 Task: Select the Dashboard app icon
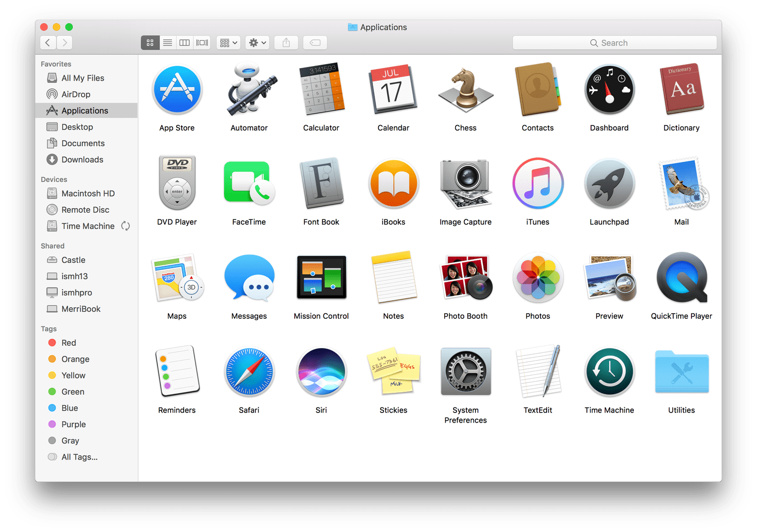coord(610,89)
